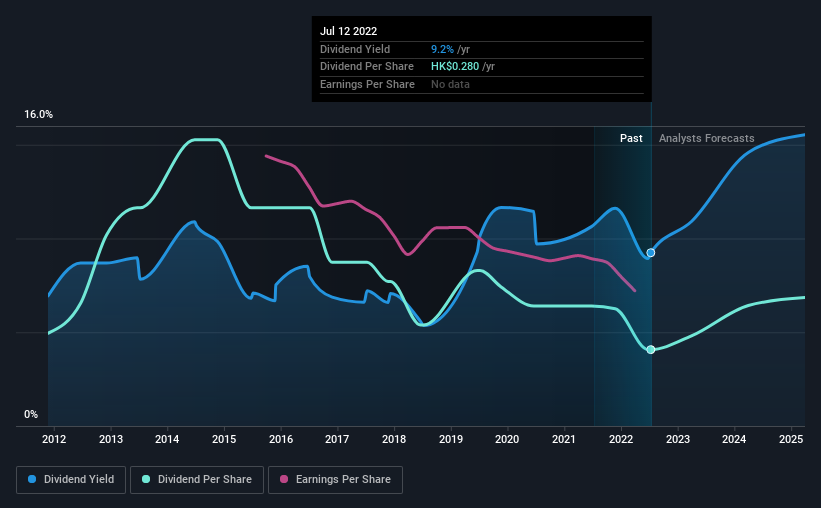Click the 2020 x-axis label
821x508 pixels.
pyautogui.click(x=507, y=439)
